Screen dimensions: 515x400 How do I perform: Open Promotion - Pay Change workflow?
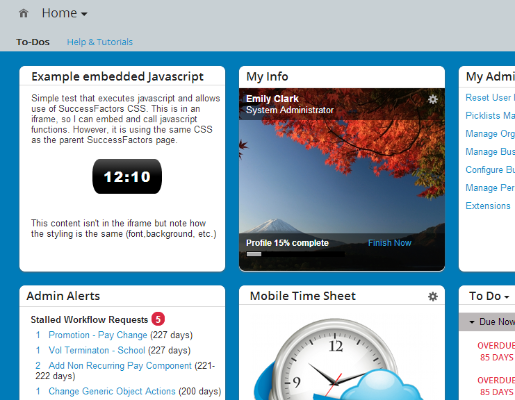pyautogui.click(x=98, y=335)
